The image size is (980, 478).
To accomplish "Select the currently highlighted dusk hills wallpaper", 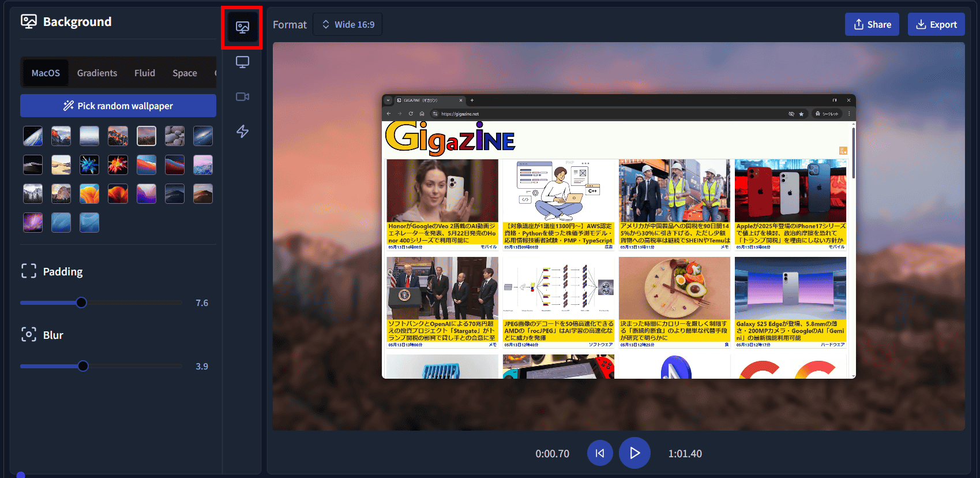I will tap(147, 136).
